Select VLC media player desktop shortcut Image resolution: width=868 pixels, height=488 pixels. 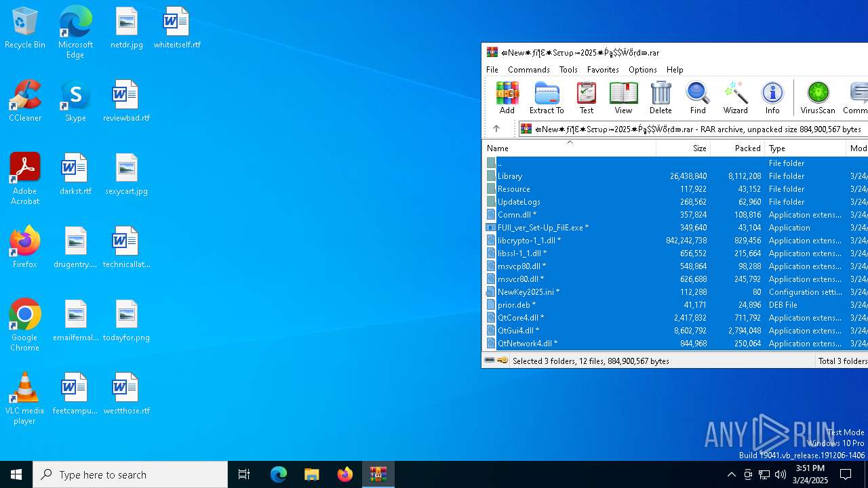click(x=25, y=399)
